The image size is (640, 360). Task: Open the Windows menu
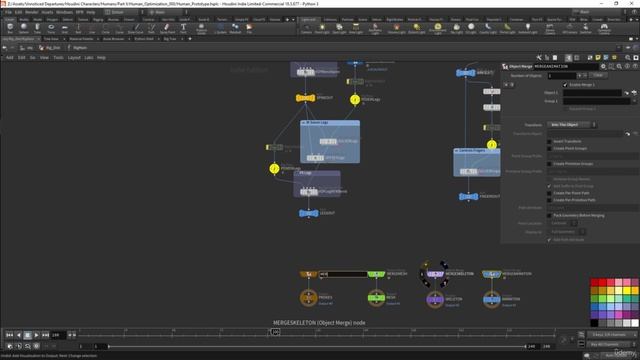pyautogui.click(x=64, y=12)
